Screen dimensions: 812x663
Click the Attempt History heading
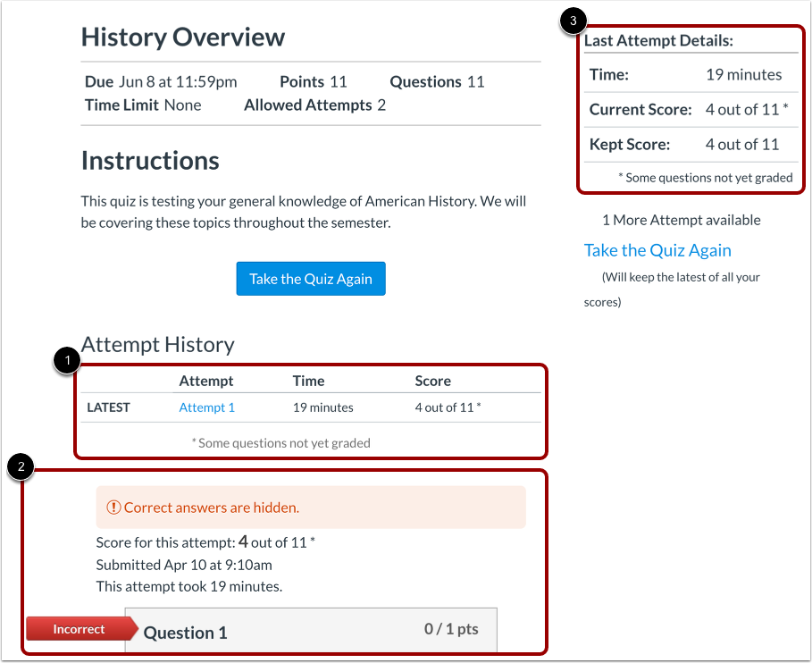click(157, 344)
